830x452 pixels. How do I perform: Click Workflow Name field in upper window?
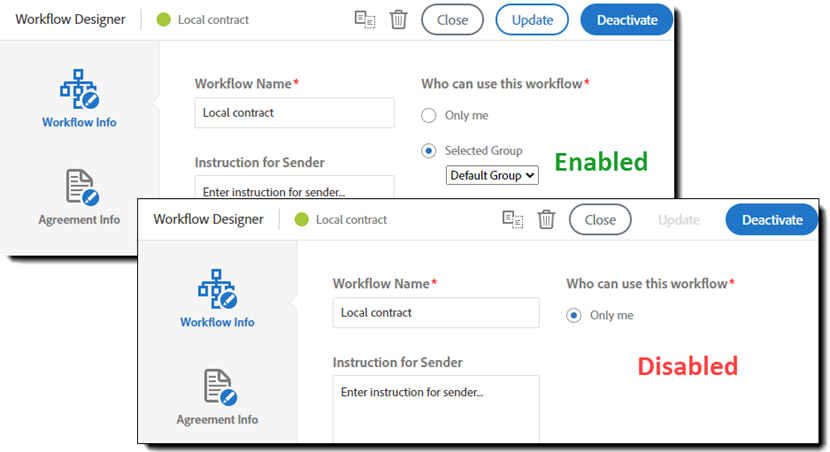pos(294,112)
